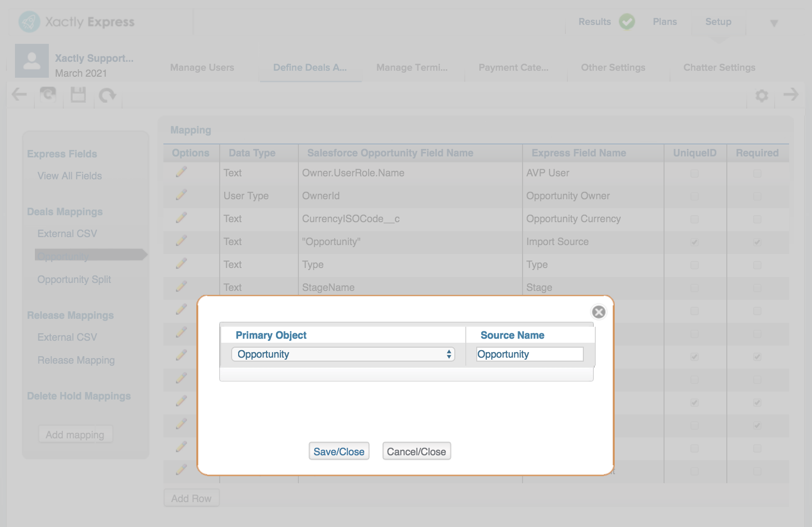Viewport: 812px width, 527px height.
Task: Edit the Opportunity Currency row pencil icon
Action: click(x=181, y=218)
